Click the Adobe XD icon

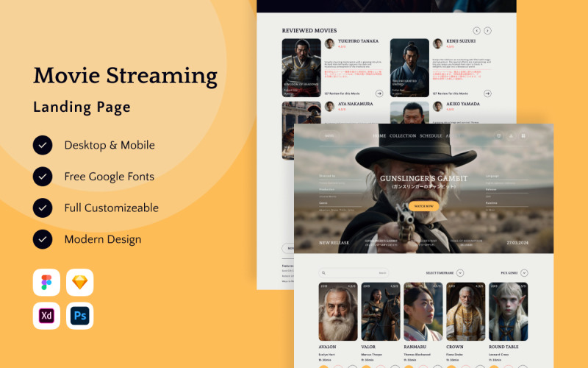tap(47, 316)
